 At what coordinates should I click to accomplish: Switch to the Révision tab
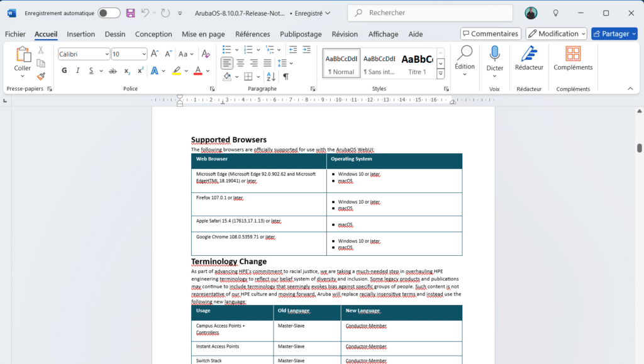(345, 34)
